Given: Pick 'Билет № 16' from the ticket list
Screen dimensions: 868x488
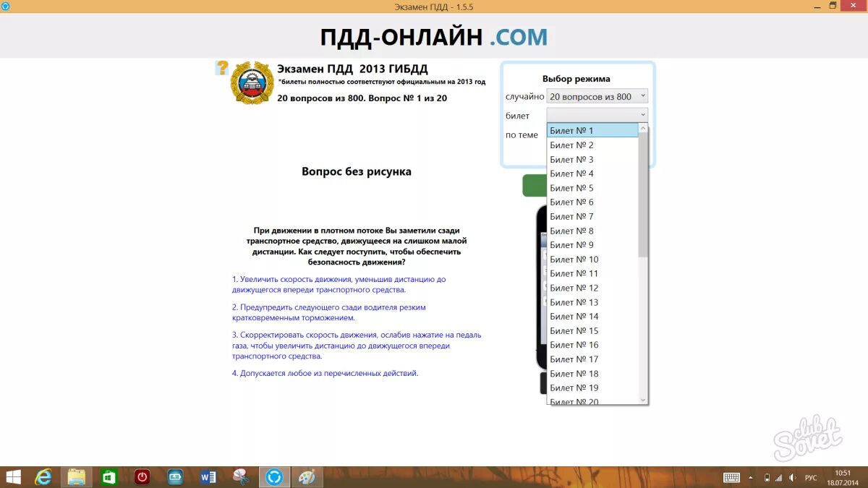Looking at the screenshot, I should [x=592, y=345].
